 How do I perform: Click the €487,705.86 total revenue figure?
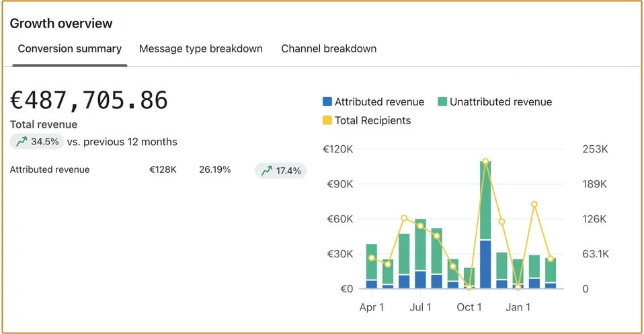point(89,101)
